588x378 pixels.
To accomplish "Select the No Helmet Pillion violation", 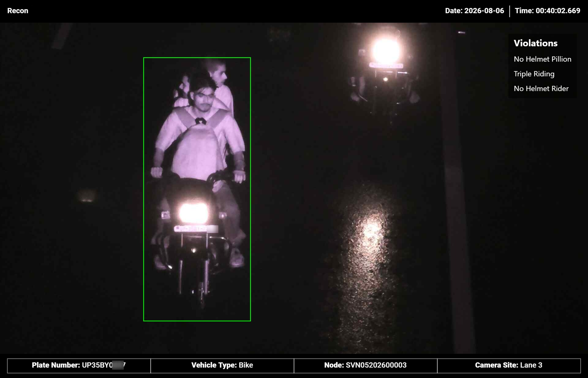I will 542,59.
